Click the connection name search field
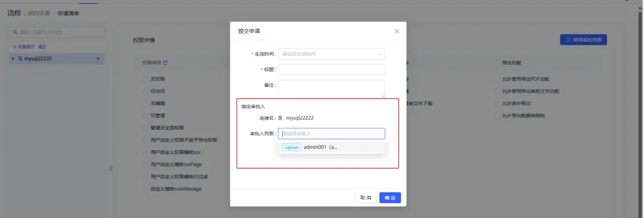The width and height of the screenshot is (644, 218). [57, 32]
